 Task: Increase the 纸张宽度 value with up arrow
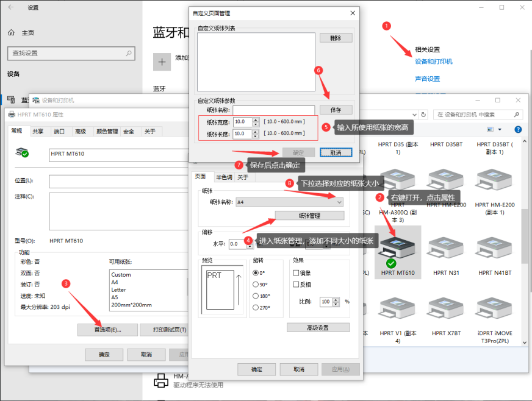tap(256, 119)
